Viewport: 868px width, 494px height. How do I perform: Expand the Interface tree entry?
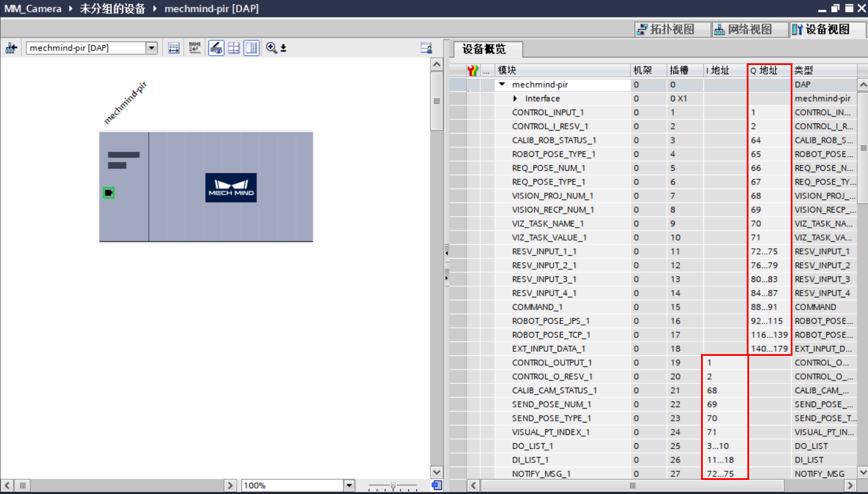coord(515,98)
